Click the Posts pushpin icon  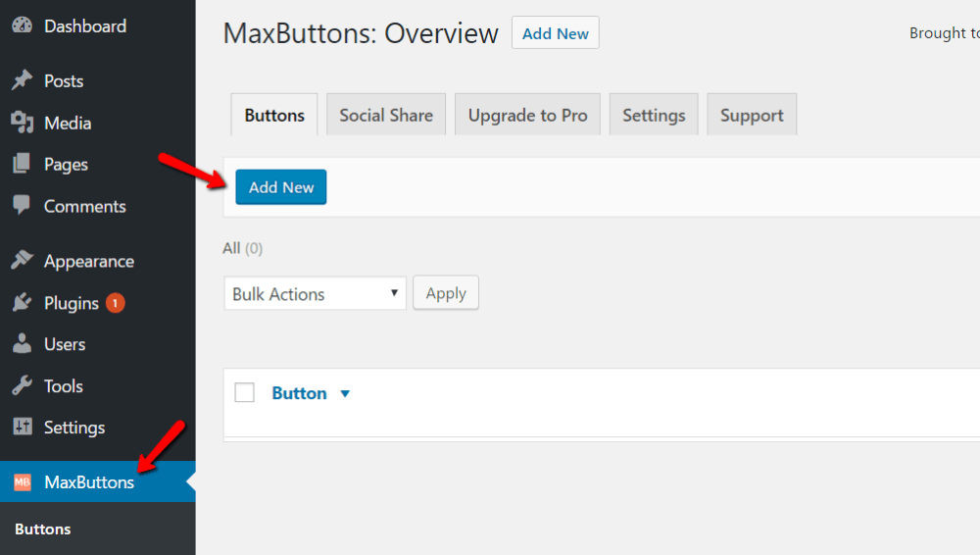tap(22, 81)
